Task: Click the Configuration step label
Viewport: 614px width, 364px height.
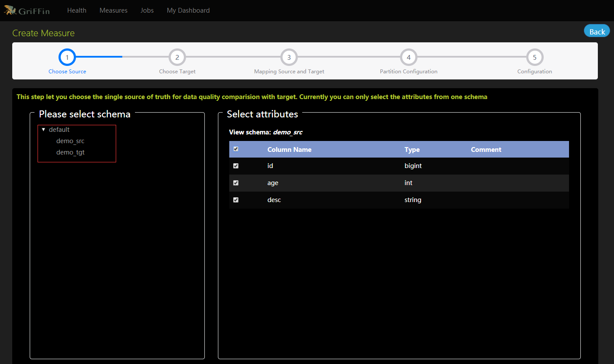Action: [535, 72]
